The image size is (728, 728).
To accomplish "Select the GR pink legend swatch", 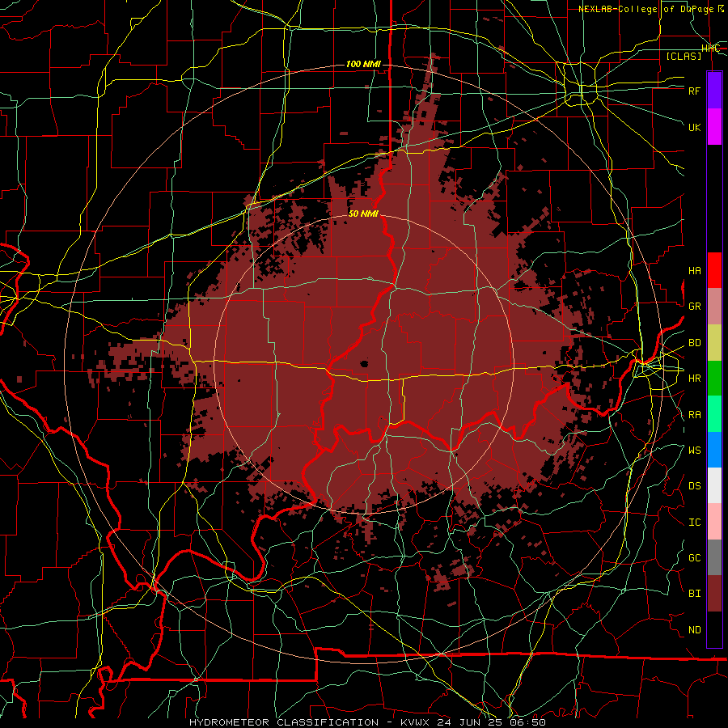I will pyautogui.click(x=714, y=306).
